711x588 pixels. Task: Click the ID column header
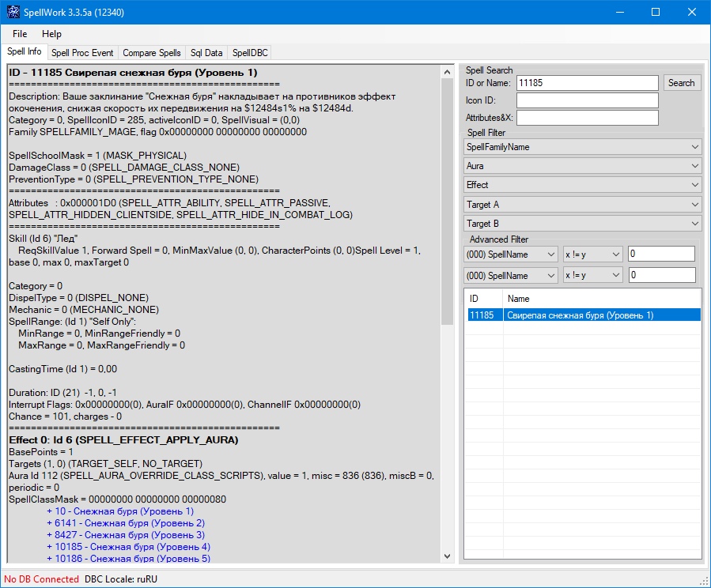pyautogui.click(x=483, y=299)
